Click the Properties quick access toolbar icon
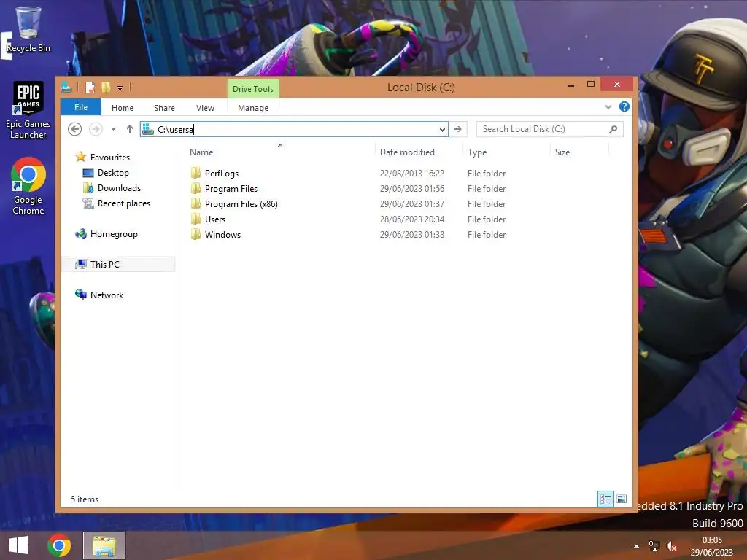The image size is (747, 560). point(90,87)
